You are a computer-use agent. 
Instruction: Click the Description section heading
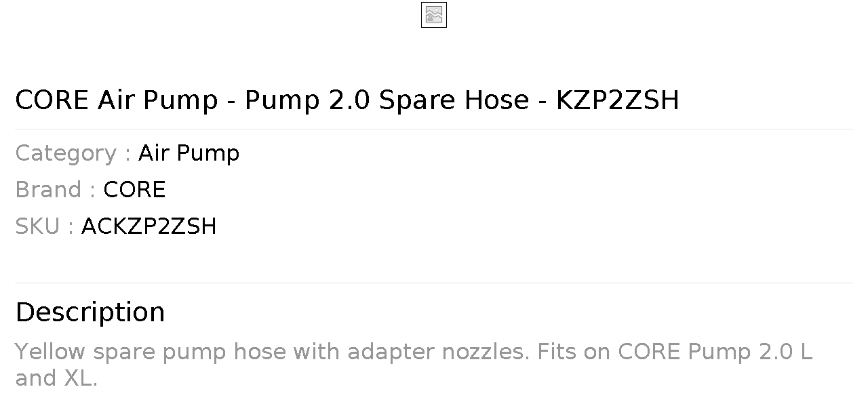pyautogui.click(x=90, y=312)
